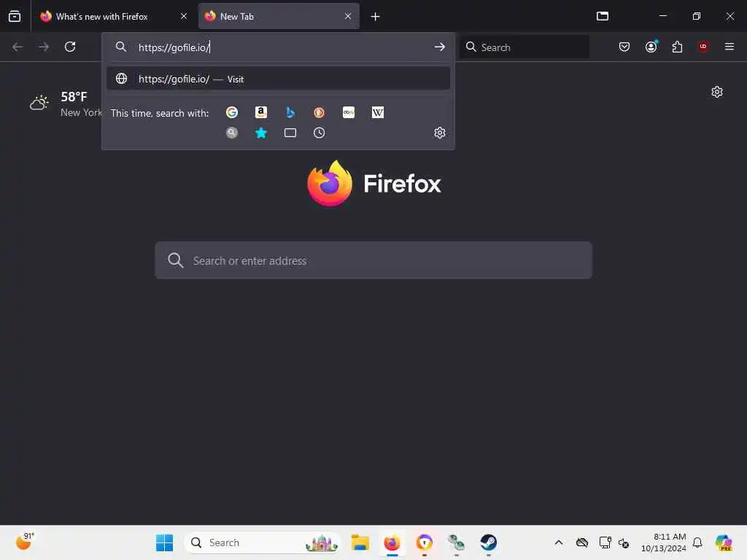Search this time with eBay

coord(349,112)
